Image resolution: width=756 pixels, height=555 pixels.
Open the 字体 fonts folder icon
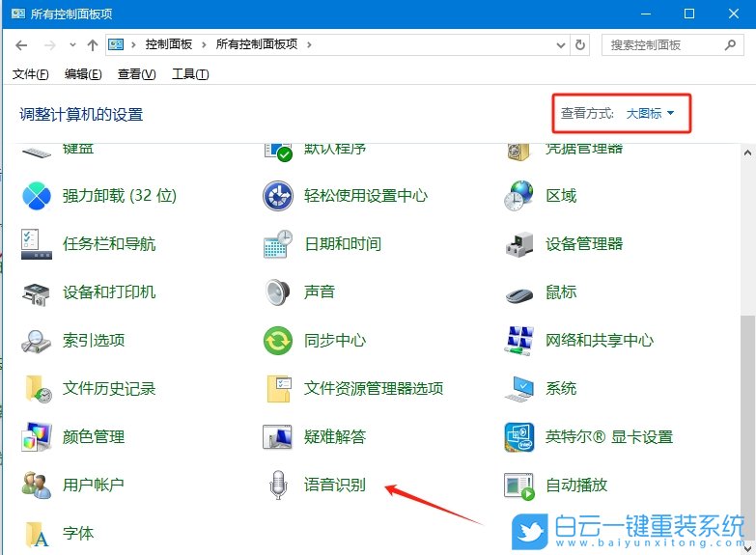point(37,534)
